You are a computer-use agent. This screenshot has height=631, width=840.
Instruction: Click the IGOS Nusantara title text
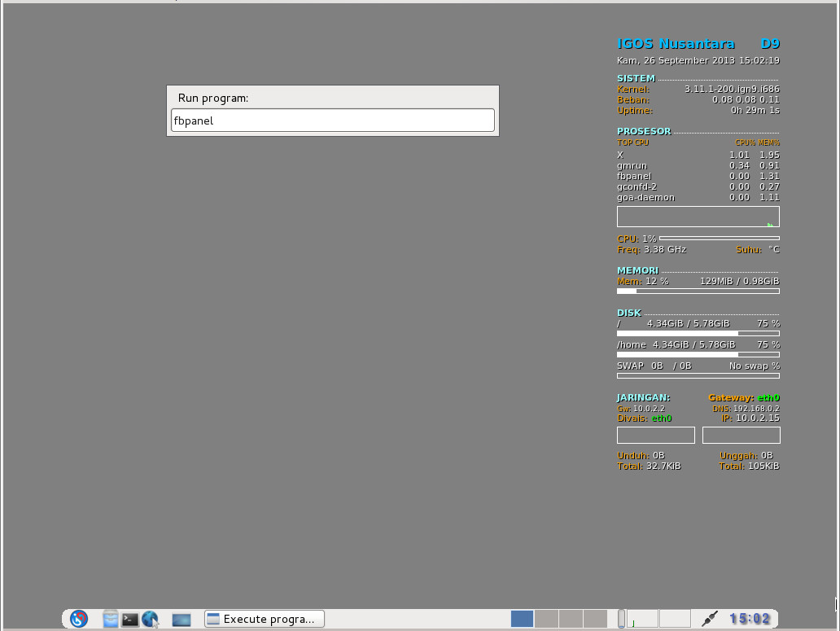coord(676,44)
